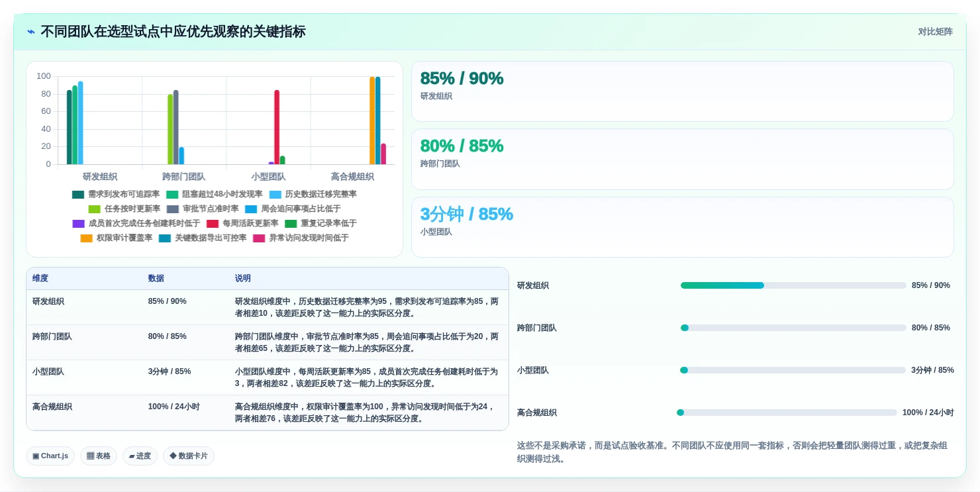Click the 高合规组织 progress bar
980x492 pixels.
[787, 413]
